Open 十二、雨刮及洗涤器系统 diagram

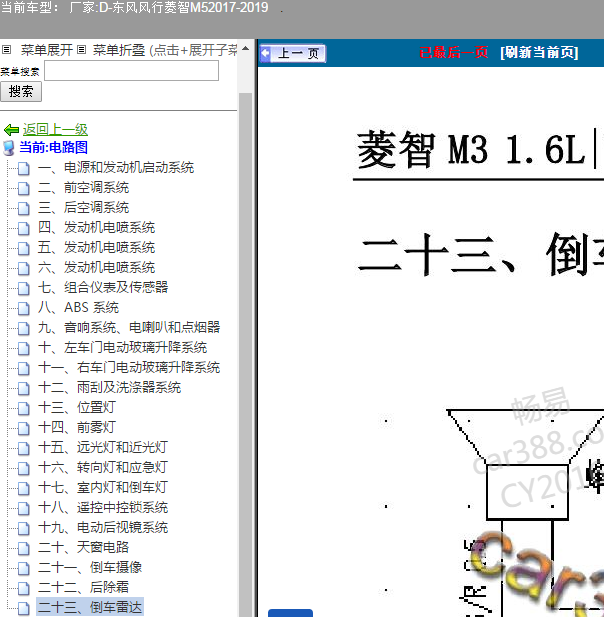[109, 388]
